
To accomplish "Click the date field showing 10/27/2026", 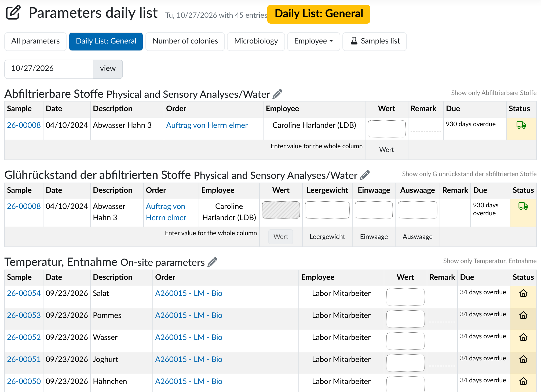I will click(49, 69).
